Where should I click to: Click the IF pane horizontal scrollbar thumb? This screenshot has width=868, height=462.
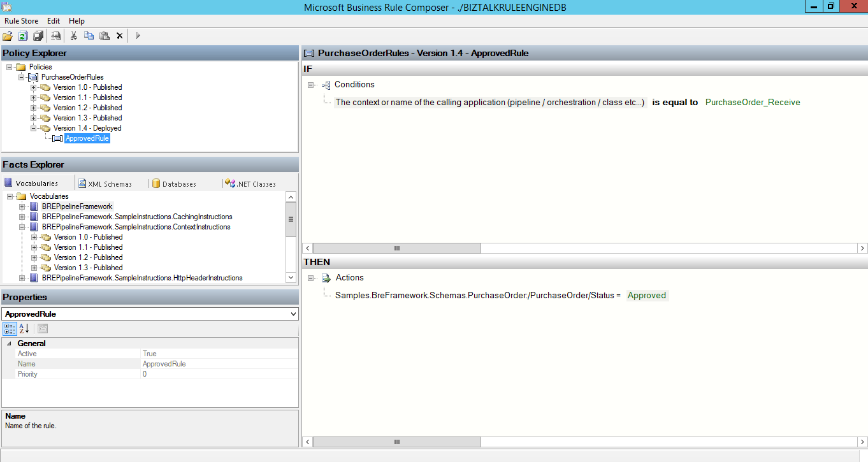(396, 249)
